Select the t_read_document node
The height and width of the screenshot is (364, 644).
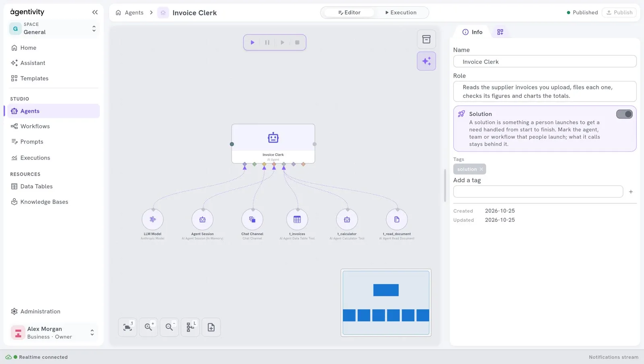(397, 219)
